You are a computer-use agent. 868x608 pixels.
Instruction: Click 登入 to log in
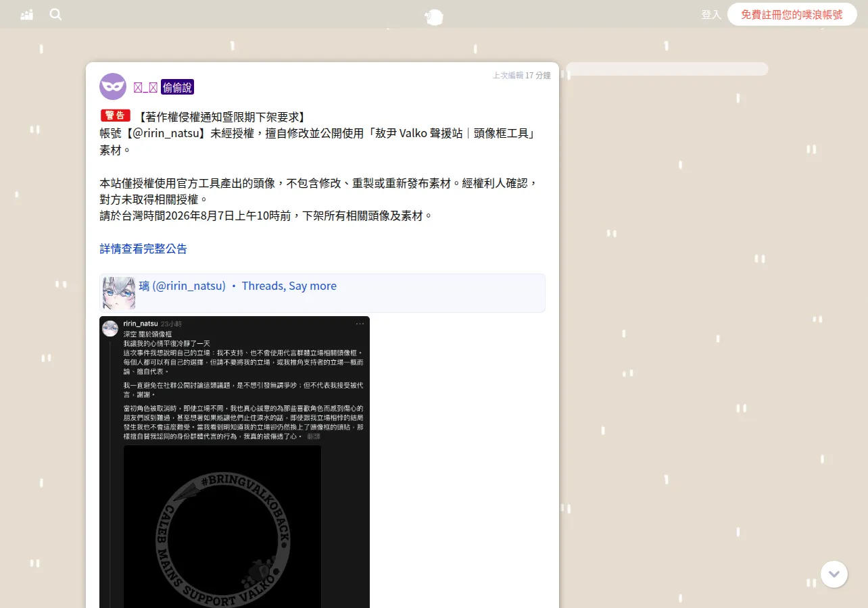click(x=711, y=14)
